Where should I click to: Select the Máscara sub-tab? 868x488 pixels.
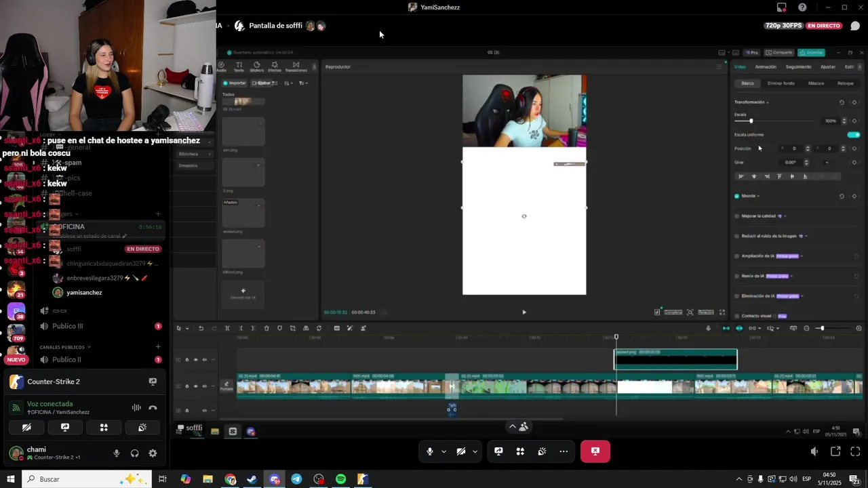[x=816, y=83]
